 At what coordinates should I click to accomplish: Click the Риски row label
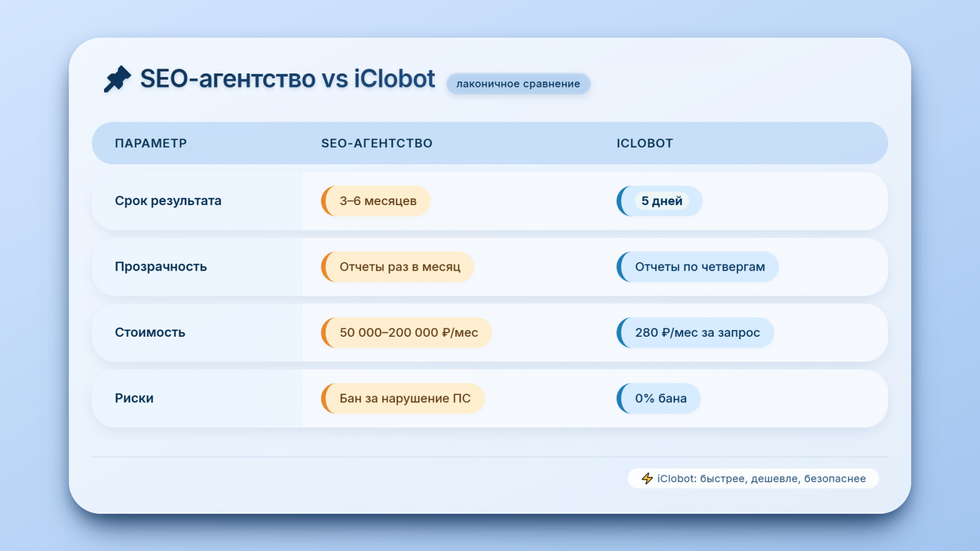(134, 399)
